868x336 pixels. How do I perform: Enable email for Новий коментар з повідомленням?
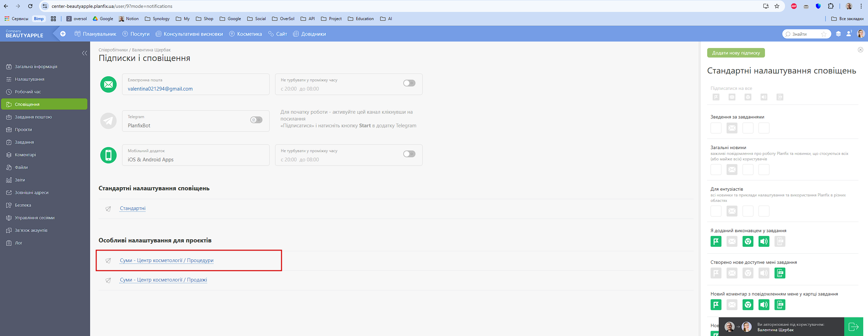[x=732, y=305]
